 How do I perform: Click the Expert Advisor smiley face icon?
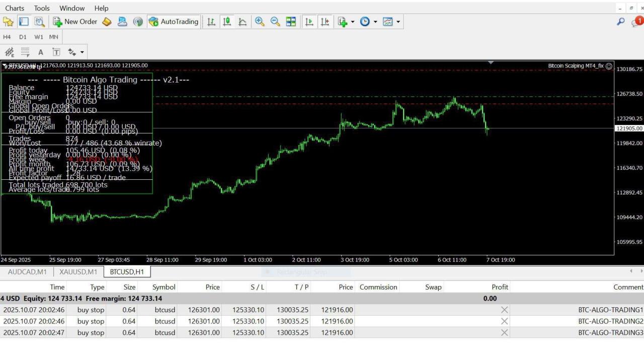(609, 66)
